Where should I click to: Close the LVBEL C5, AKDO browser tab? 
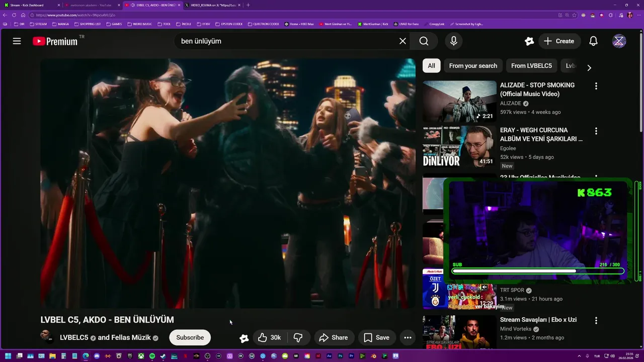179,5
